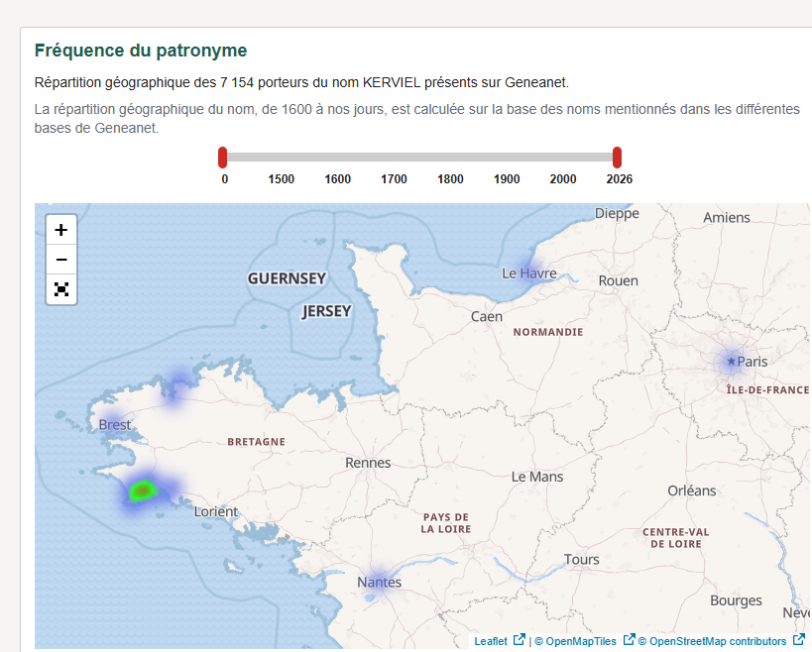Click the heat spot over Le Havre
Screen dimensions: 812x652
[531, 272]
